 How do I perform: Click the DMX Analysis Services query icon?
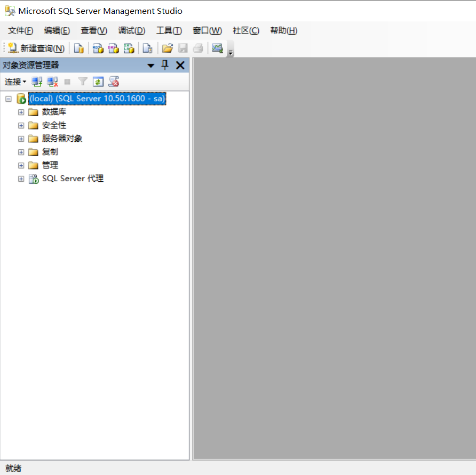pos(114,48)
